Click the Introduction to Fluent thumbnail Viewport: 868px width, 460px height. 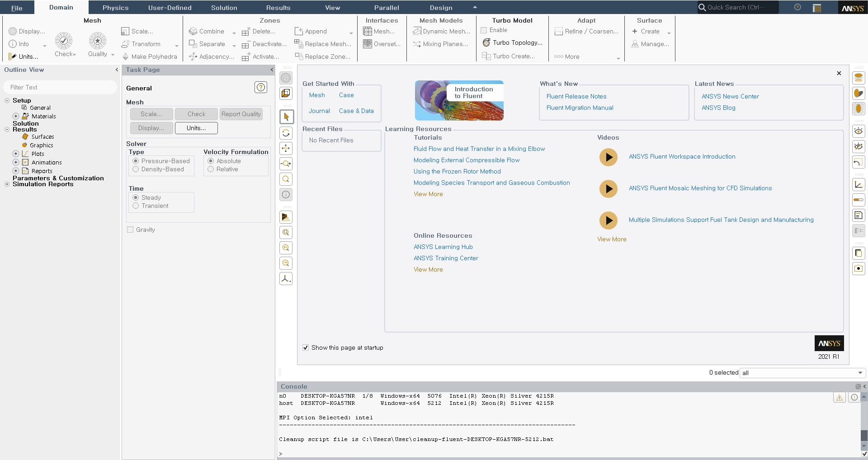point(459,100)
